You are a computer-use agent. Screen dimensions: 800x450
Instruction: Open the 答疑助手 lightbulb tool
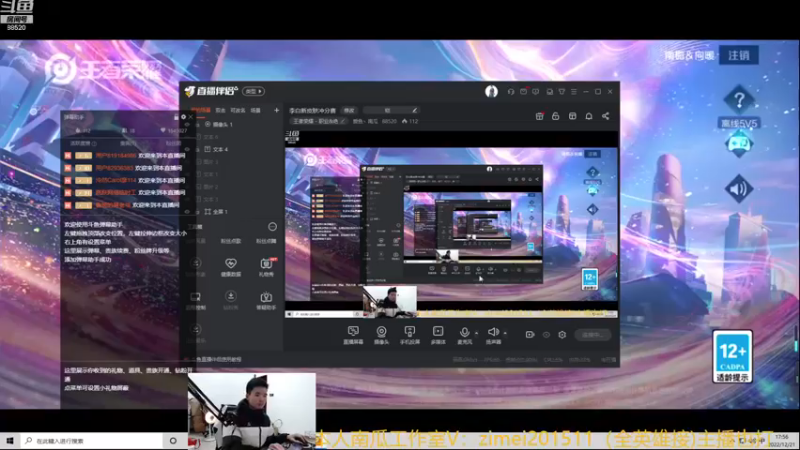pos(266,301)
